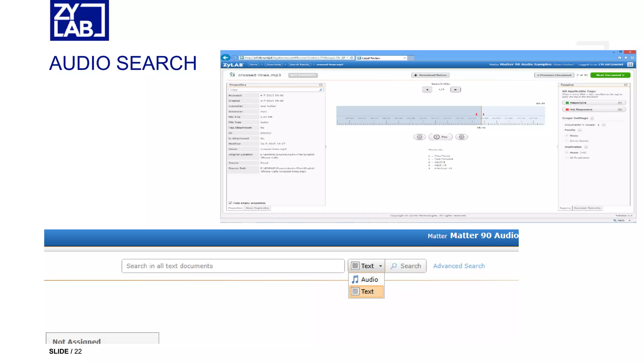Click the green Responsive tag swatch

coord(567,103)
